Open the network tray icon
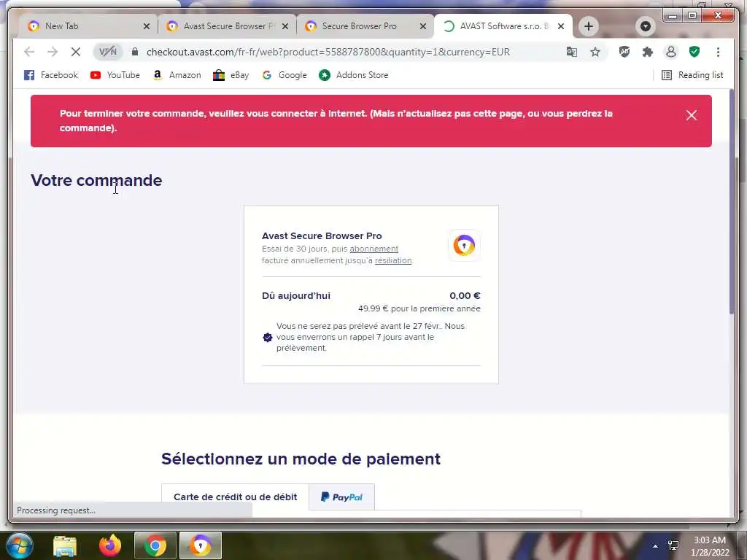Image resolution: width=747 pixels, height=560 pixels. pos(673,545)
